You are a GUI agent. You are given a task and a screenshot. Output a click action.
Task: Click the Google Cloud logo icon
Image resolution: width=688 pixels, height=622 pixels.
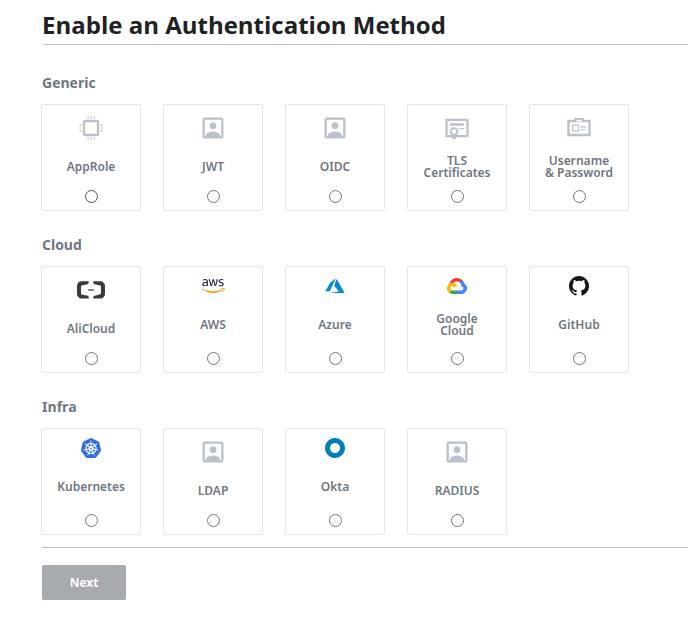click(457, 286)
